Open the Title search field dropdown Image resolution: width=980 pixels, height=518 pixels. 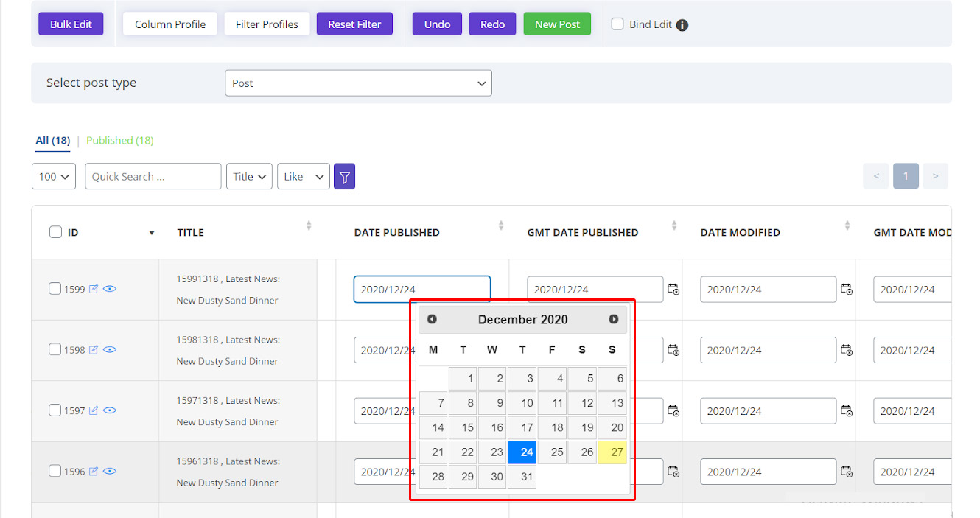(x=249, y=176)
